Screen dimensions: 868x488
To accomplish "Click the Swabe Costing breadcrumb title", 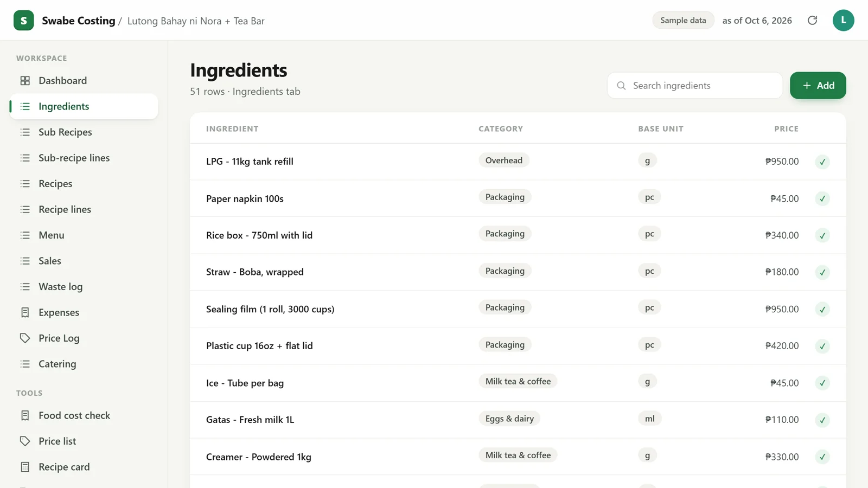I will tap(79, 21).
